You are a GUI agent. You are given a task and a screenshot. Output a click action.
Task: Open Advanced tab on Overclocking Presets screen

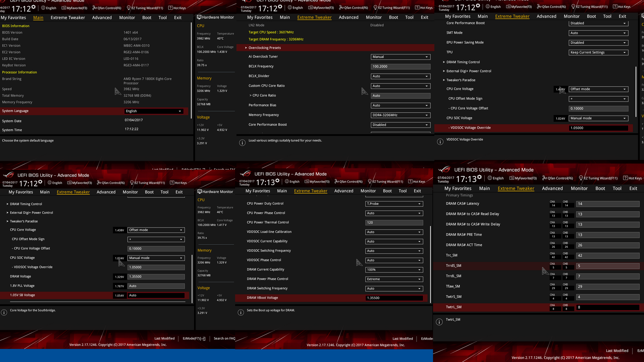(x=348, y=17)
